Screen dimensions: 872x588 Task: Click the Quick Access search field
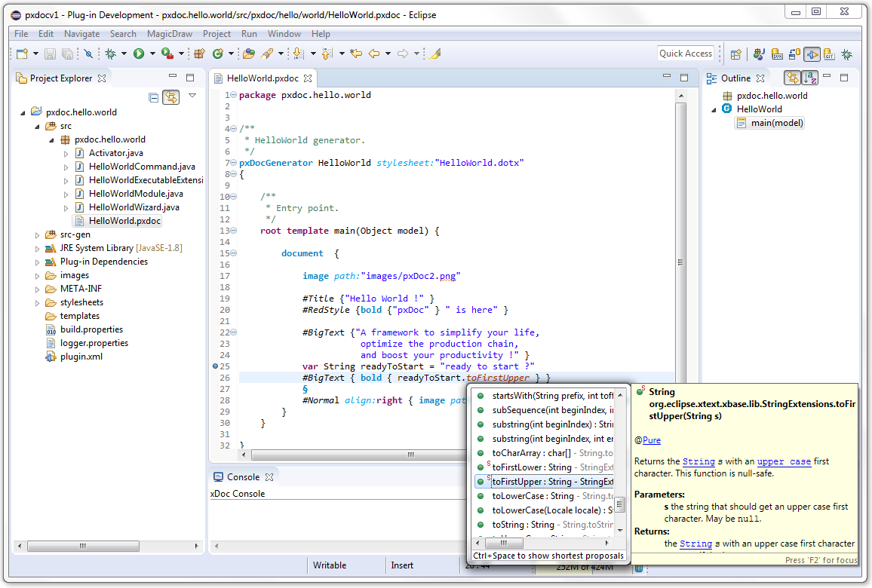click(685, 54)
